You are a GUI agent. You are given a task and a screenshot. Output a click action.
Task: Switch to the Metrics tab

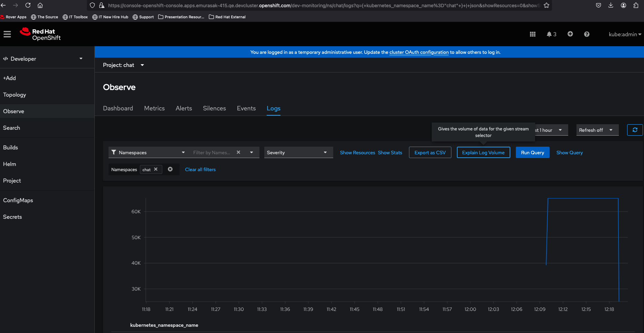coord(154,108)
